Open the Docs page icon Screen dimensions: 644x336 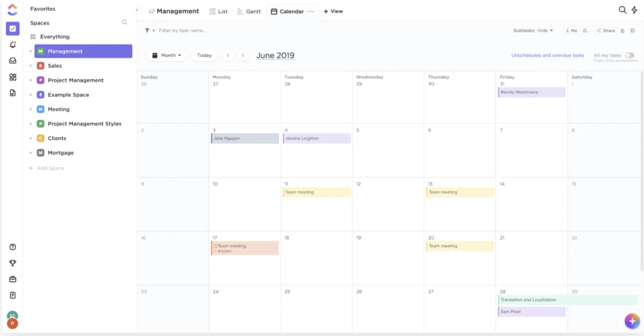(13, 93)
